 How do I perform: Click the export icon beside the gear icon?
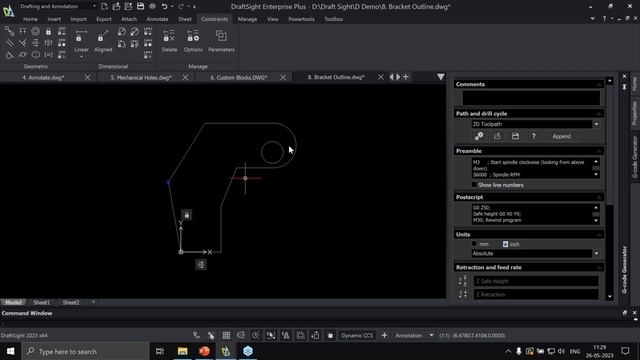(497, 136)
